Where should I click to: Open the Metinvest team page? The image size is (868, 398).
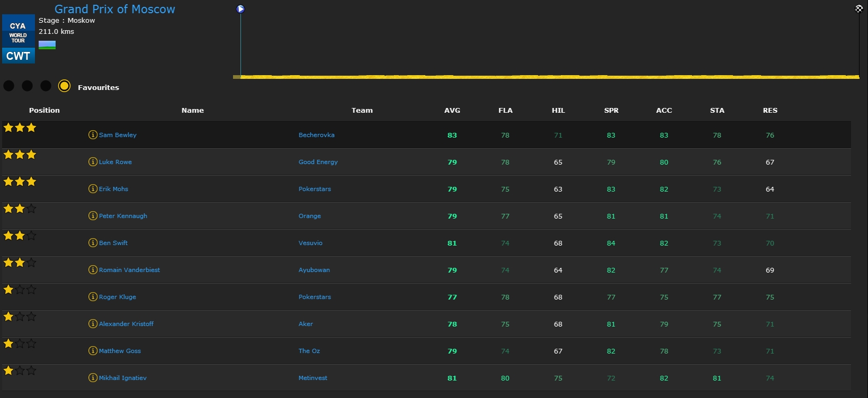click(x=313, y=378)
